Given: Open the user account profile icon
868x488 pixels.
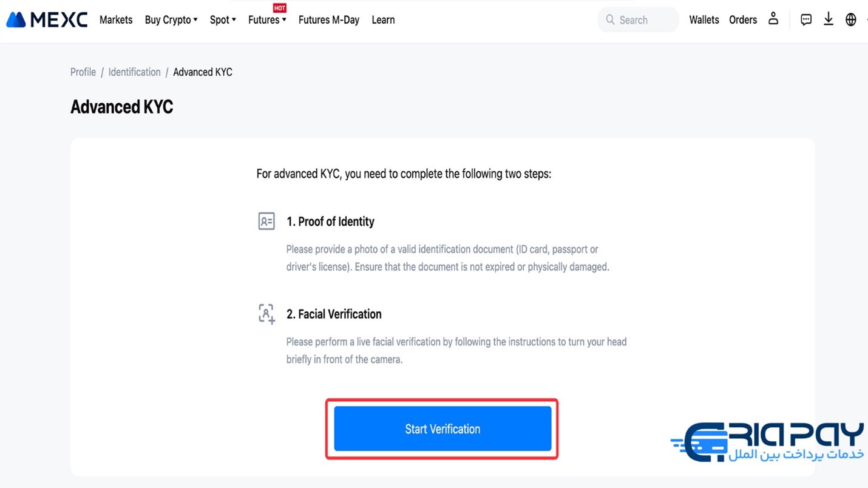Looking at the screenshot, I should tap(773, 19).
